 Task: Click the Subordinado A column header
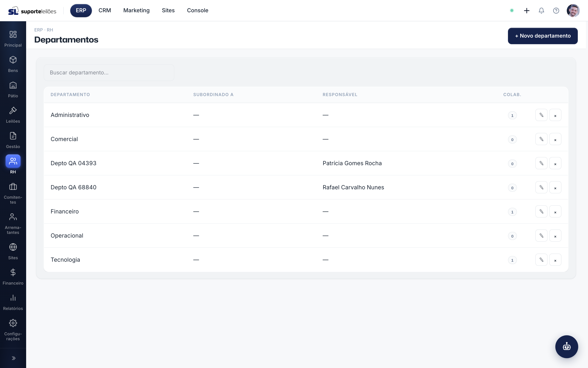213,94
